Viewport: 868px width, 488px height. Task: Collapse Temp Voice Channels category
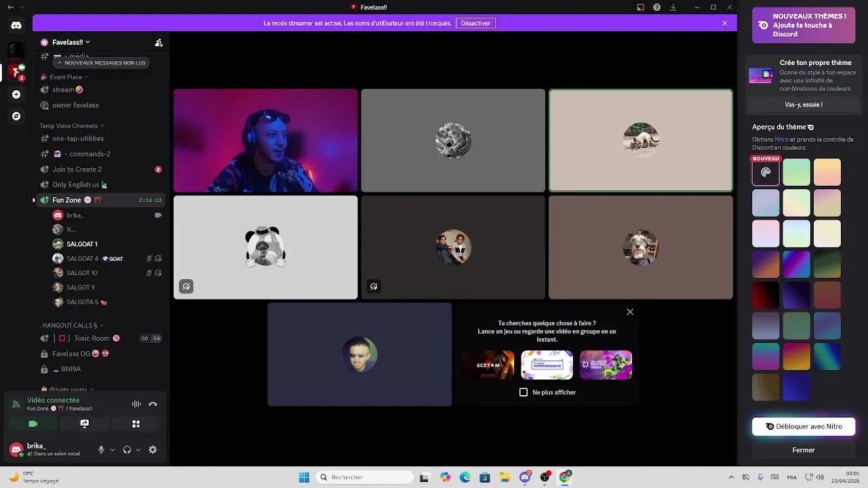point(72,125)
